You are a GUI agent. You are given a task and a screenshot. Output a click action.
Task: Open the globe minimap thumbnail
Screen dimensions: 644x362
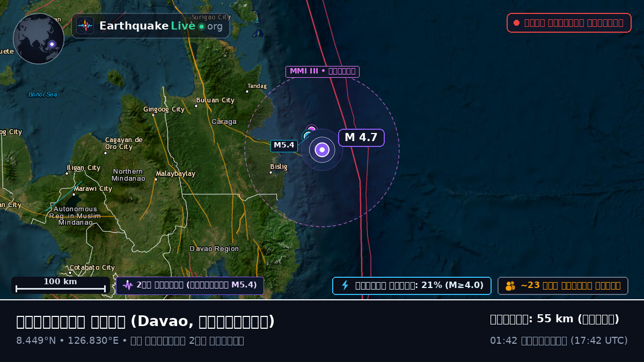click(39, 39)
